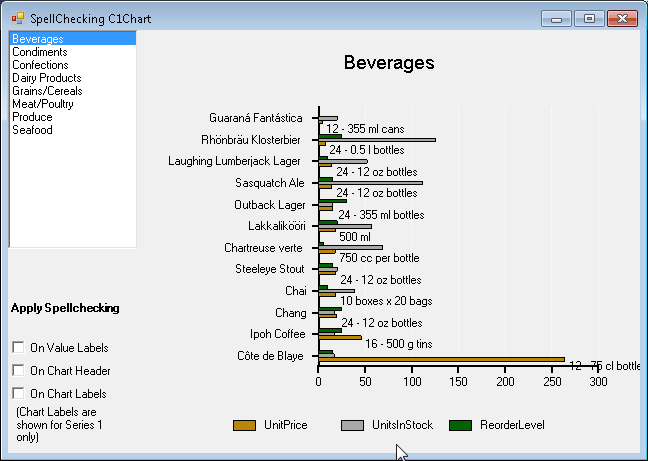Click the UnitsInStock gray legend swatch
The width and height of the screenshot is (648, 461).
352,426
